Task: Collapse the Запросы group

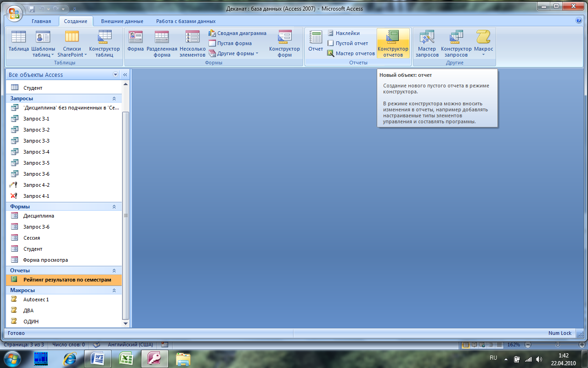Action: pos(114,98)
